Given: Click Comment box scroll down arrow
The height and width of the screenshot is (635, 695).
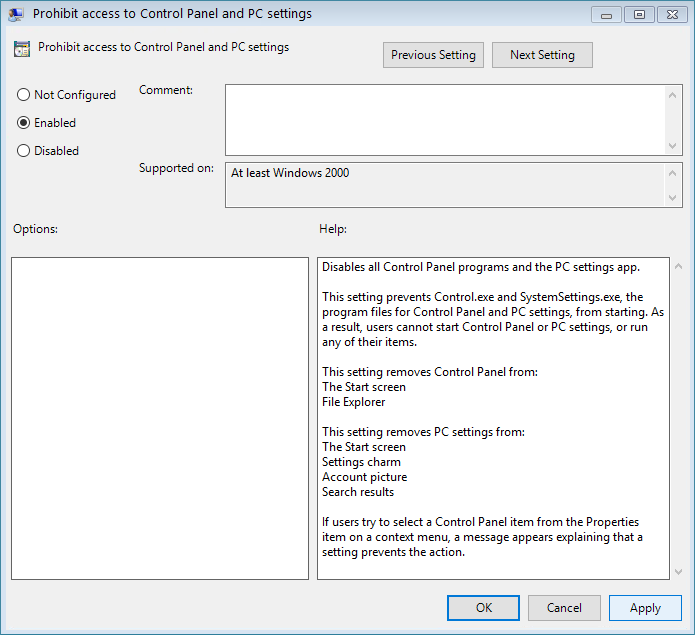Looking at the screenshot, I should 673,146.
